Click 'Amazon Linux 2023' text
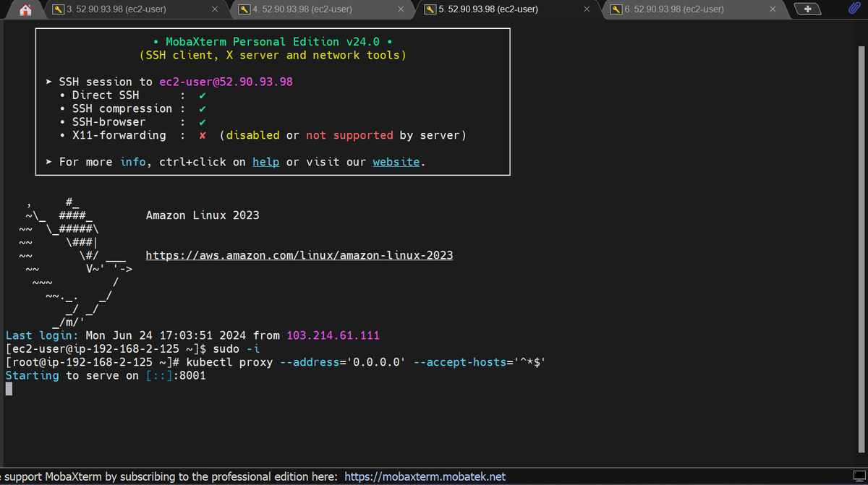Viewport: 868px width, 485px height. click(203, 215)
